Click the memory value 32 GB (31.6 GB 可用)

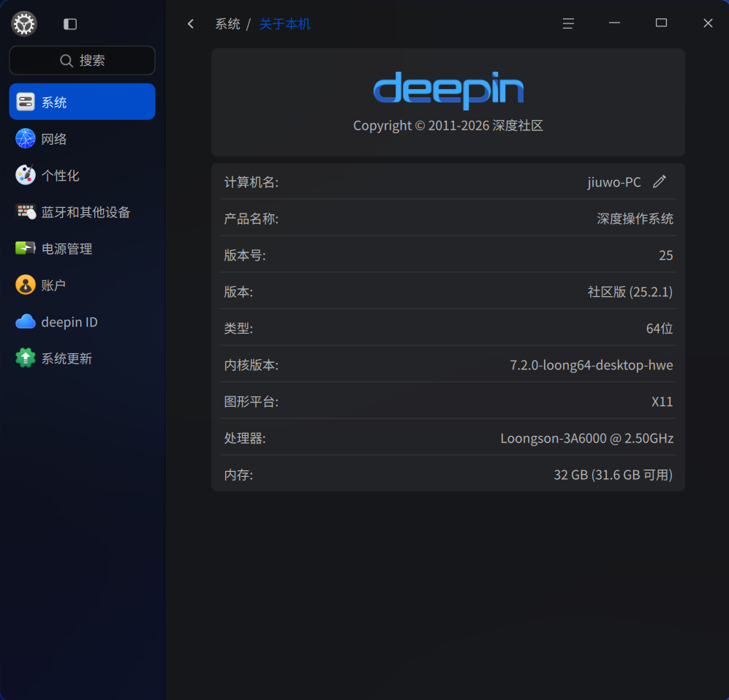click(x=613, y=475)
